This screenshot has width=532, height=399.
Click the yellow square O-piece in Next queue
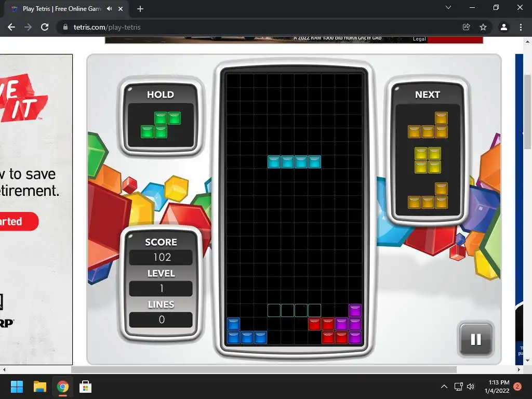[x=428, y=160]
